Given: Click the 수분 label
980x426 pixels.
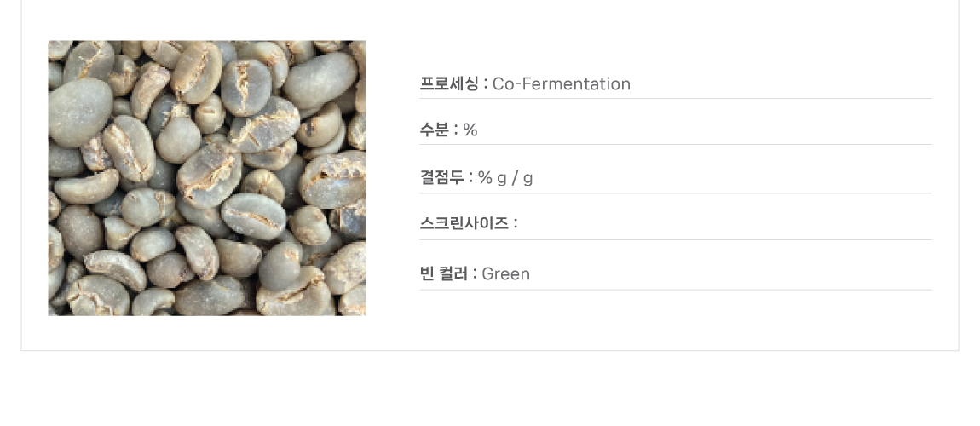Looking at the screenshot, I should [438, 130].
